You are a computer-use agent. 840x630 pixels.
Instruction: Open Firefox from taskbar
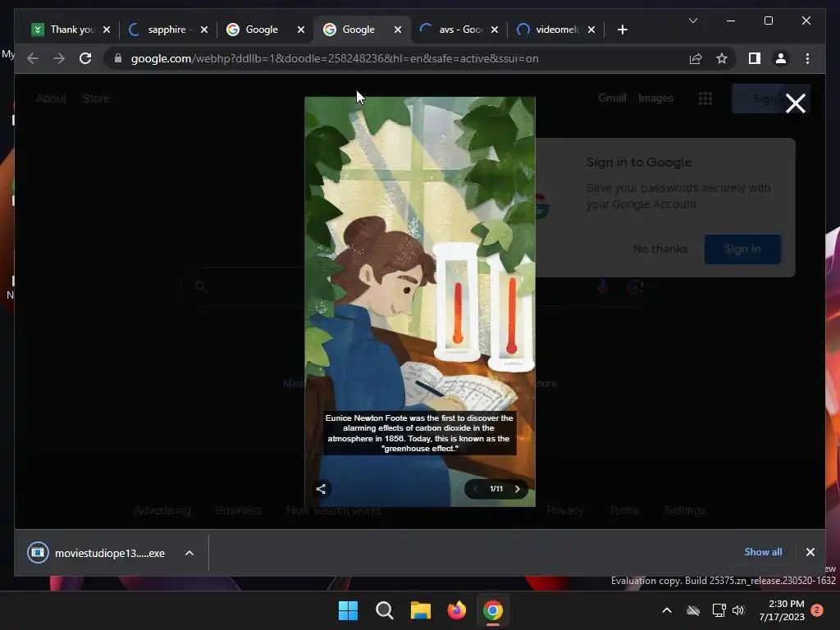pos(456,610)
